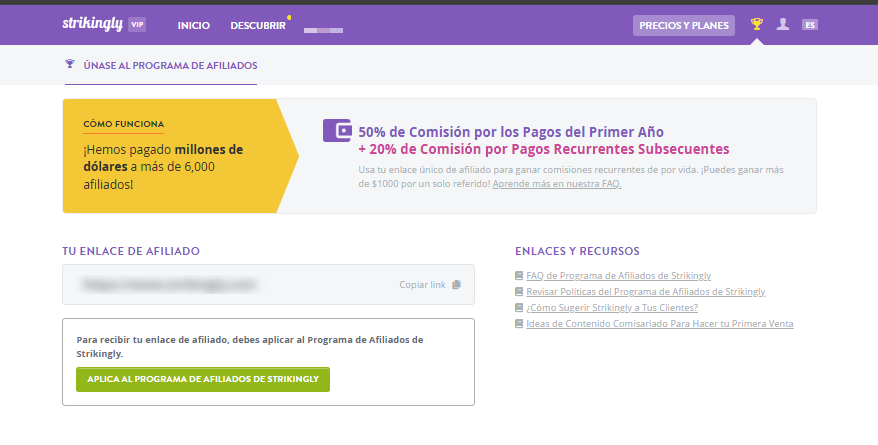Screen dimensions: 878x445
Task: Open the trophy affiliate icon in header
Action: pyautogui.click(x=757, y=24)
